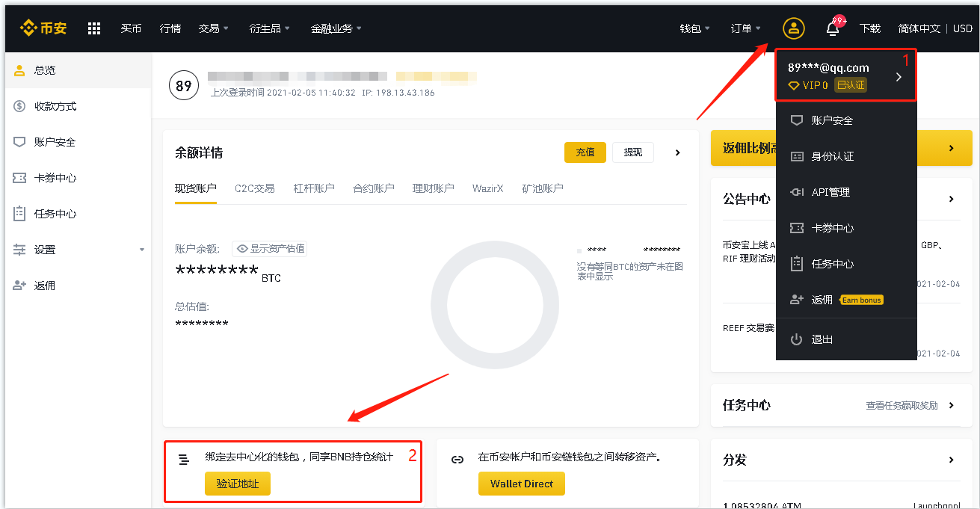Expand the 分发 section arrow
Viewport: 980px width, 509px height.
pos(952,460)
